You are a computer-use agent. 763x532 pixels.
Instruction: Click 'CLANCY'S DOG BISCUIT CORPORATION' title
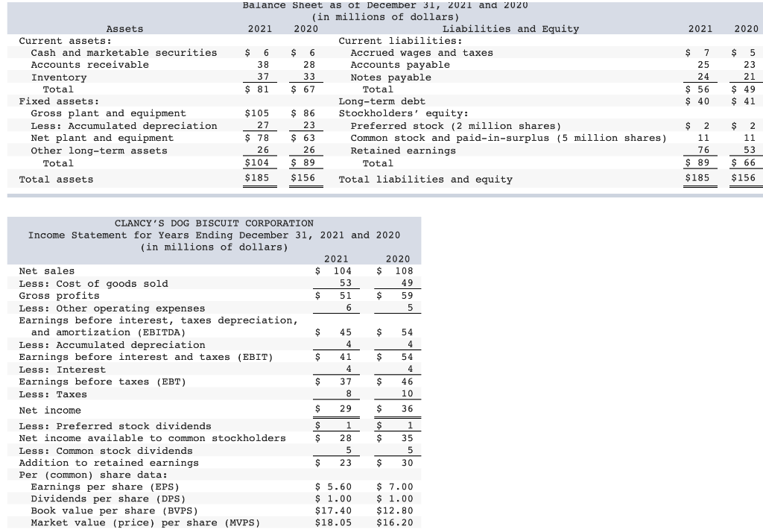214,224
